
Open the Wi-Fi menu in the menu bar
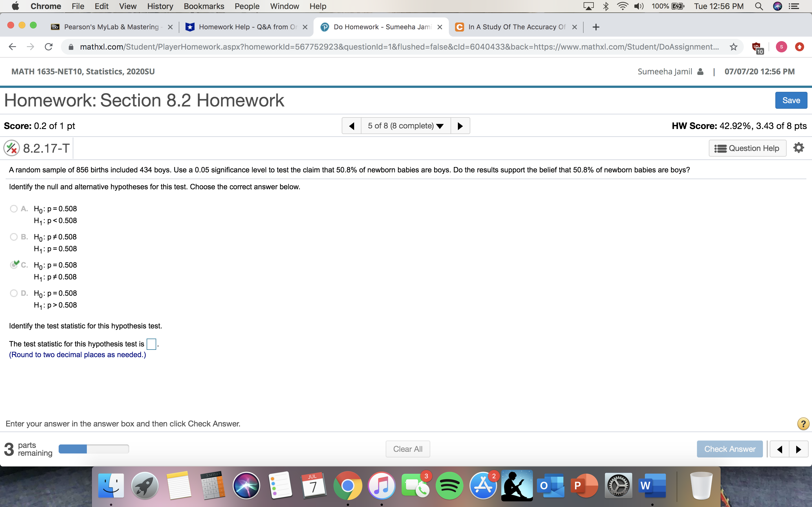click(x=623, y=6)
